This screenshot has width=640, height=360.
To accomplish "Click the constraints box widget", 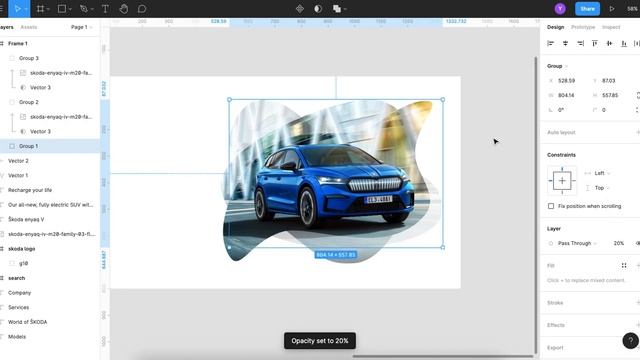I will point(562,180).
